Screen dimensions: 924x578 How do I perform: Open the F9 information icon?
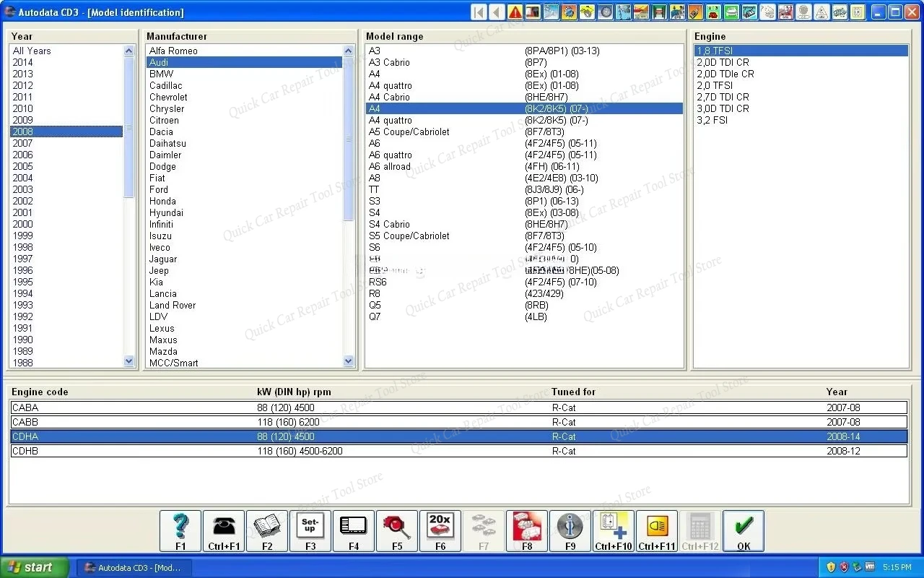coord(570,530)
